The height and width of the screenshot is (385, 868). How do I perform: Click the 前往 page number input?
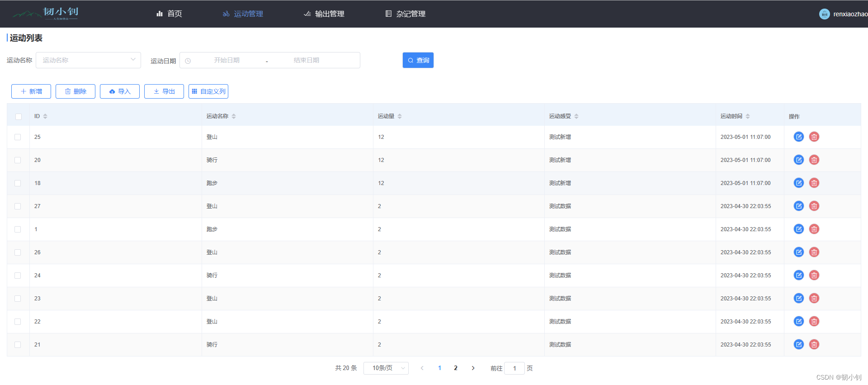[x=514, y=368]
